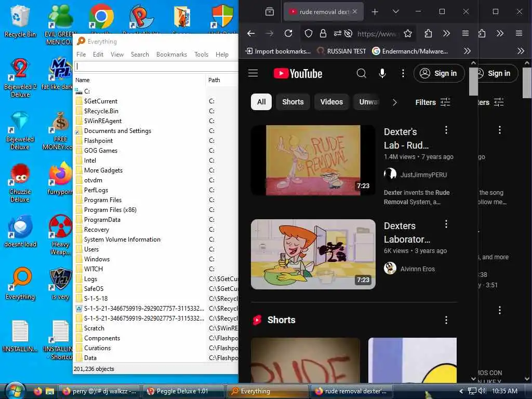Viewport: 532px width, 399px height.
Task: Click the YouTube search magnifier icon
Action: click(362, 73)
